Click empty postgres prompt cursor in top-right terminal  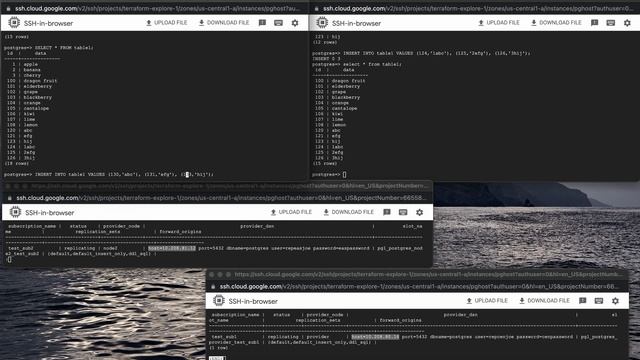[x=344, y=175]
